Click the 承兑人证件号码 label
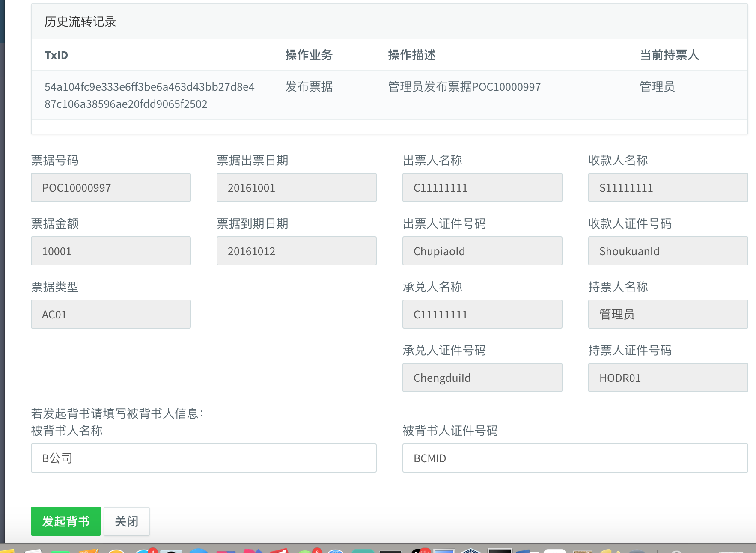Image resolution: width=756 pixels, height=553 pixels. pyautogui.click(x=444, y=350)
